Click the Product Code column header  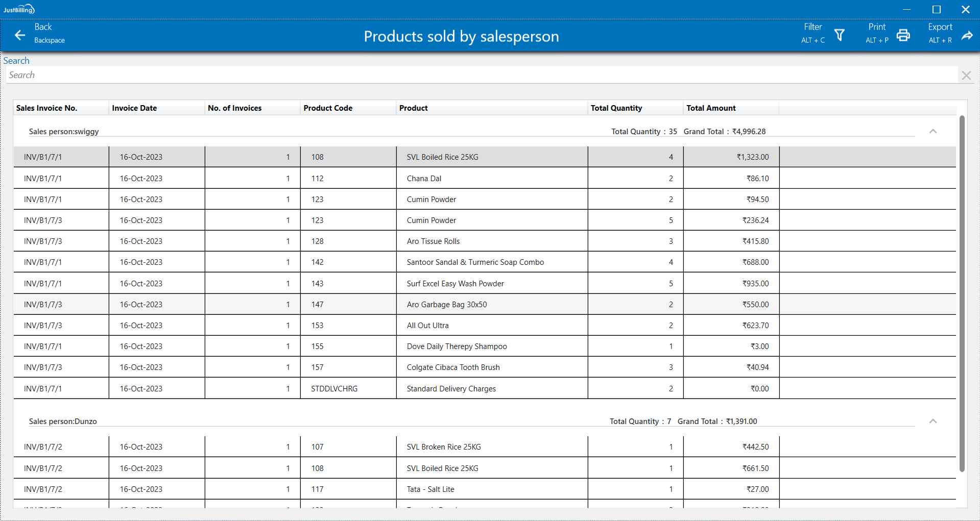click(328, 108)
